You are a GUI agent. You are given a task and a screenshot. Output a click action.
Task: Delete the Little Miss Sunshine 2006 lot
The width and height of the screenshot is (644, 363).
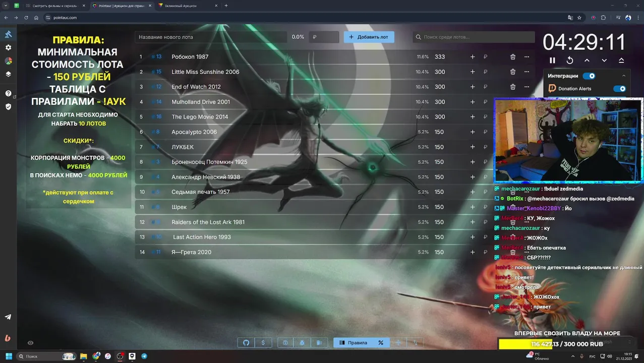pos(513,72)
